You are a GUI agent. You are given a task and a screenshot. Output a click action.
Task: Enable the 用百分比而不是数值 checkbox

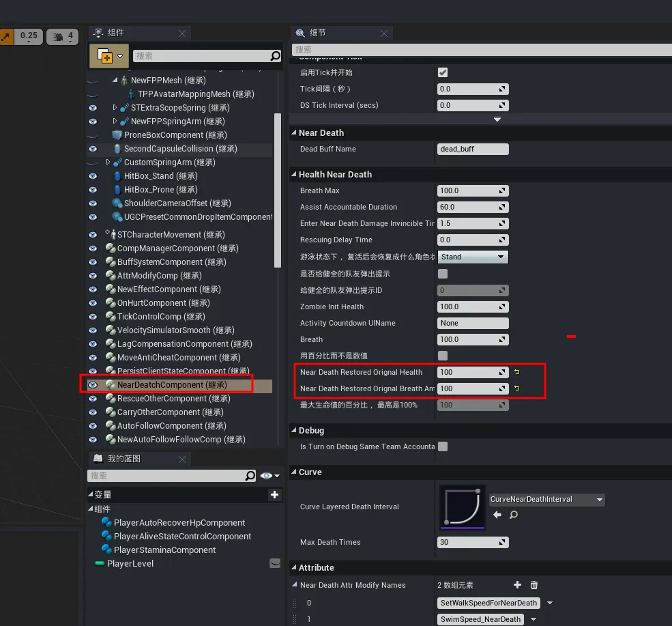coord(443,356)
